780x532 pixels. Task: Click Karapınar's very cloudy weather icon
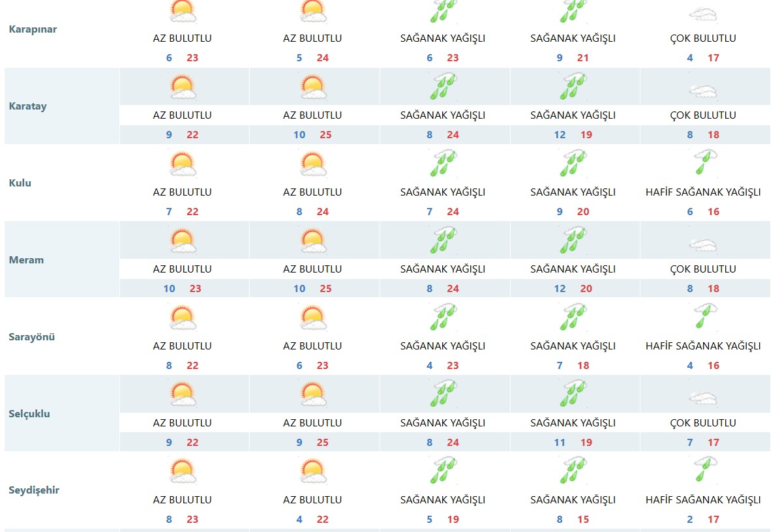pos(703,14)
